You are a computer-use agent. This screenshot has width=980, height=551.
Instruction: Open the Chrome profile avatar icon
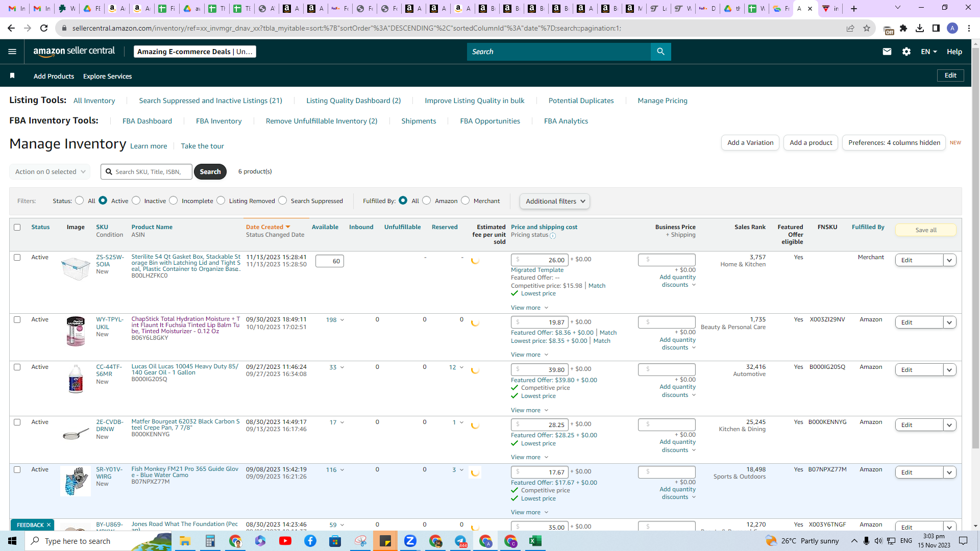point(952,28)
